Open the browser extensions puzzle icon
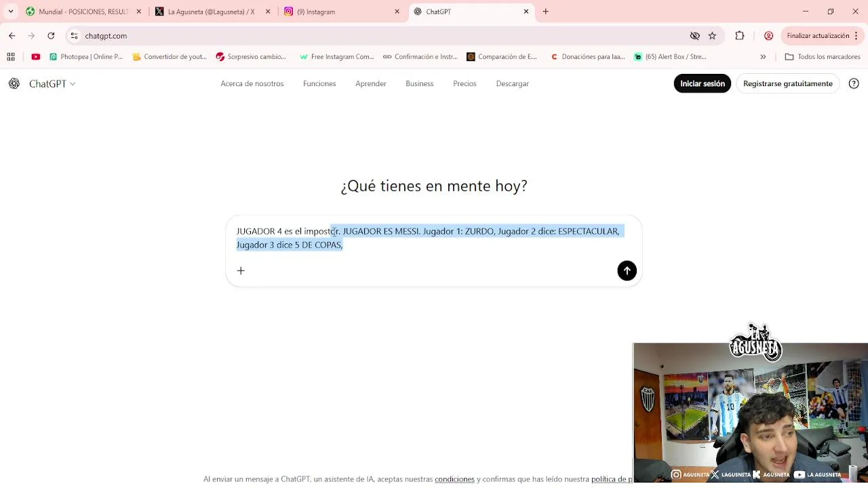The width and height of the screenshot is (868, 488). point(740,36)
